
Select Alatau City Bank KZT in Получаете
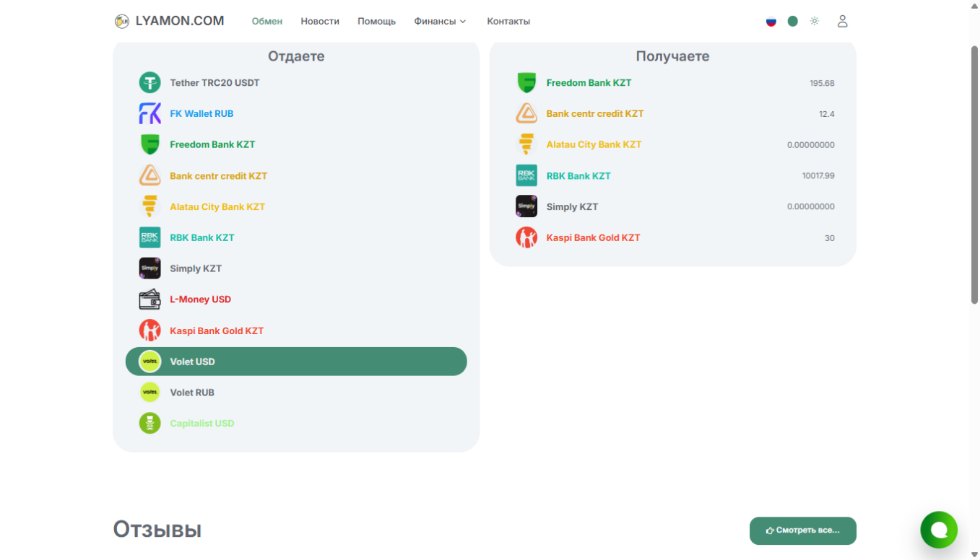click(673, 144)
